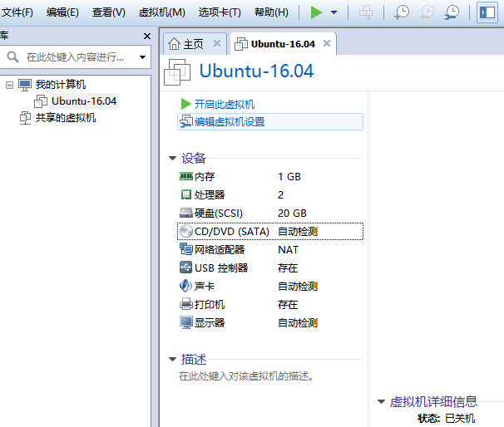Open the library search filter dropdown arrow
504x427 pixels.
click(x=142, y=57)
